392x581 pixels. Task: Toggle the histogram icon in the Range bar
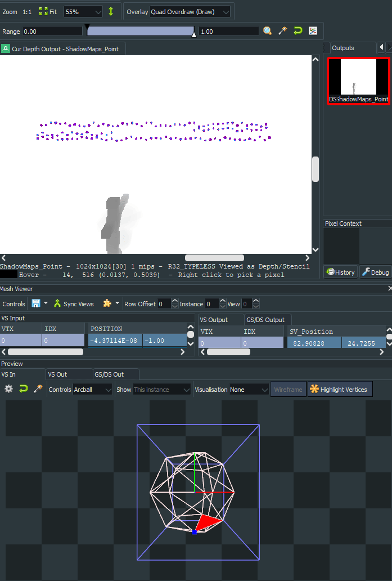[313, 31]
